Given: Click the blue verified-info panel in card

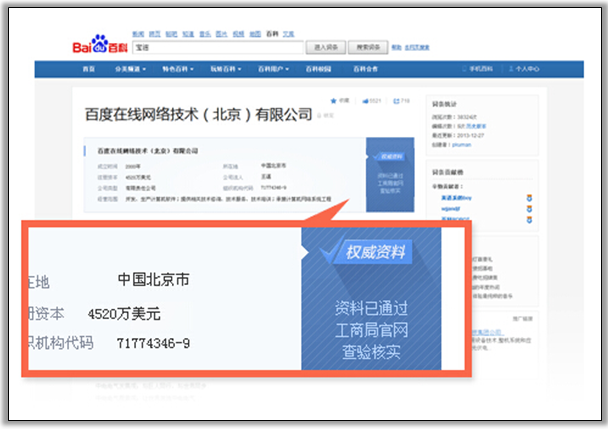Looking at the screenshot, I should [390, 175].
